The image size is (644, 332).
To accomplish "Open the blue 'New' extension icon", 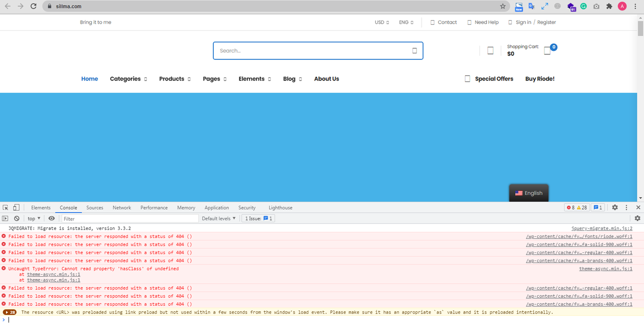I will 519,7.
